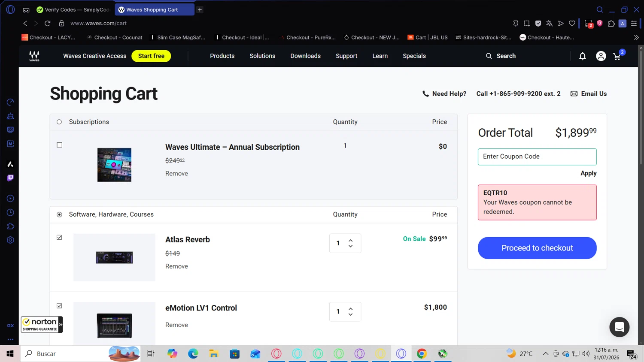Click the Norton Shopping Guarantee badge
Image resolution: width=644 pixels, height=362 pixels.
pyautogui.click(x=42, y=325)
